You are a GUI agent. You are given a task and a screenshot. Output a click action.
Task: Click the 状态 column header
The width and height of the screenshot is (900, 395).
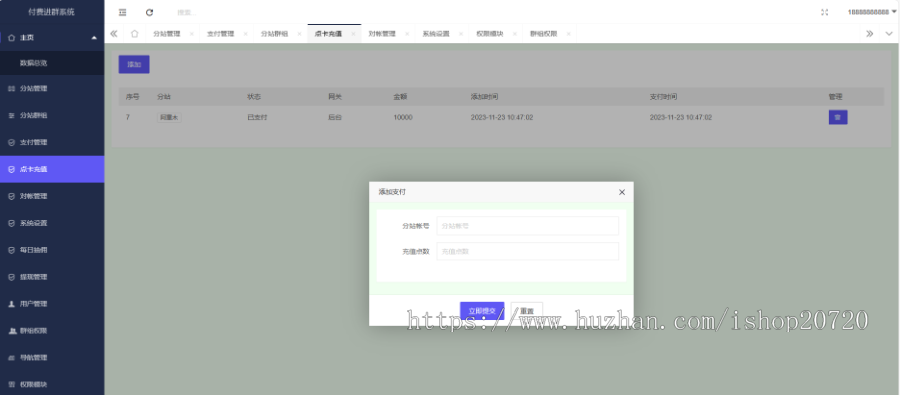tap(254, 97)
